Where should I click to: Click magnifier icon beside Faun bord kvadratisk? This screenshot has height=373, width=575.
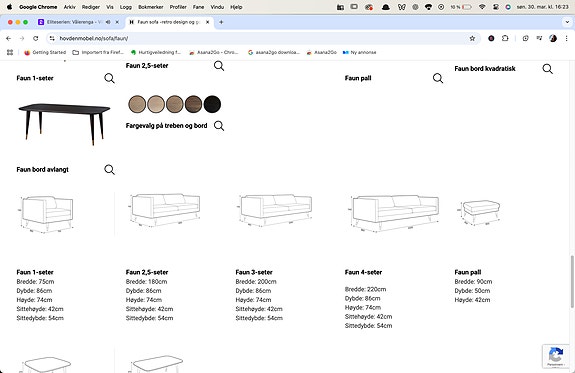[x=547, y=69]
